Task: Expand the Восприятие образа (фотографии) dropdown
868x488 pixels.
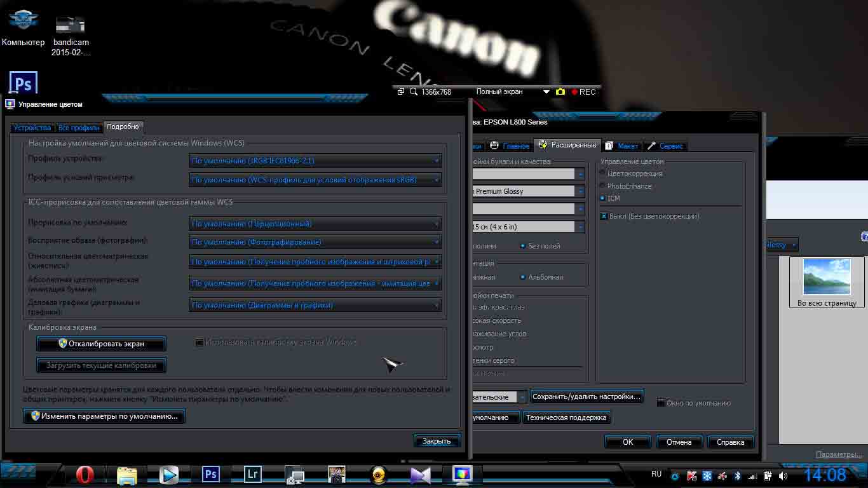Action: click(315, 242)
